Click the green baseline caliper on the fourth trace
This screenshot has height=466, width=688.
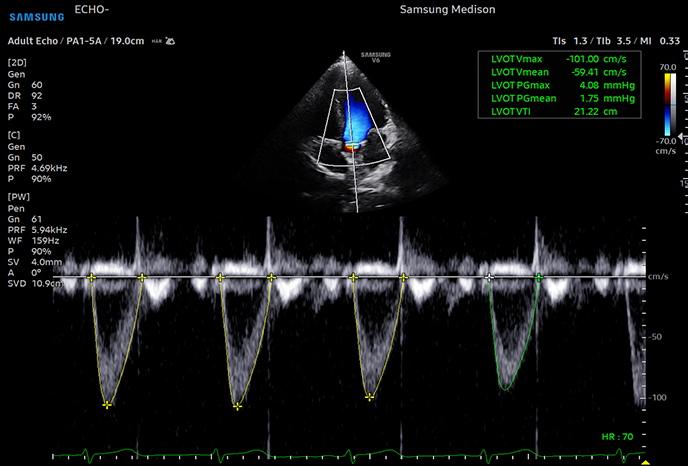[539, 277]
